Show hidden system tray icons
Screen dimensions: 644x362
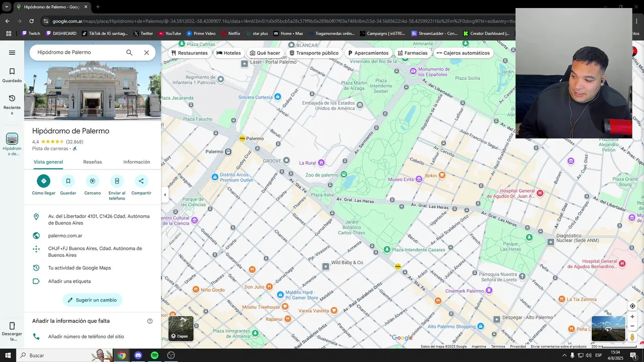pos(565,355)
